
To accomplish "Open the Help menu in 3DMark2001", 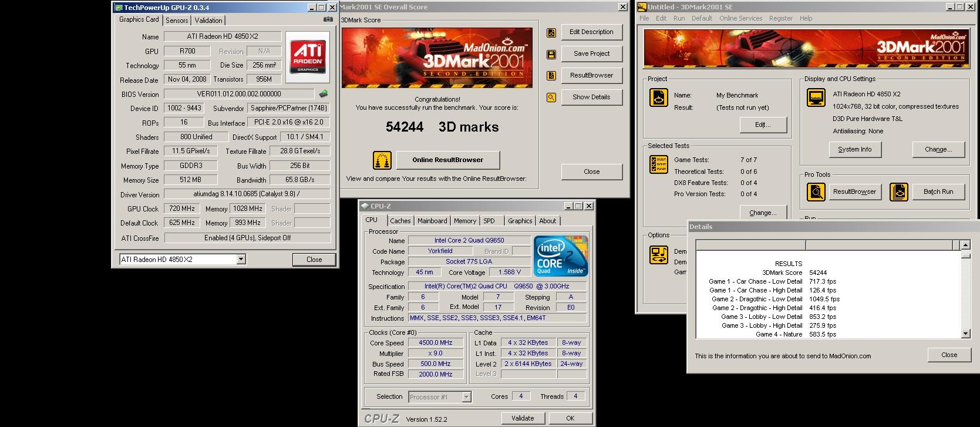I will click(806, 18).
